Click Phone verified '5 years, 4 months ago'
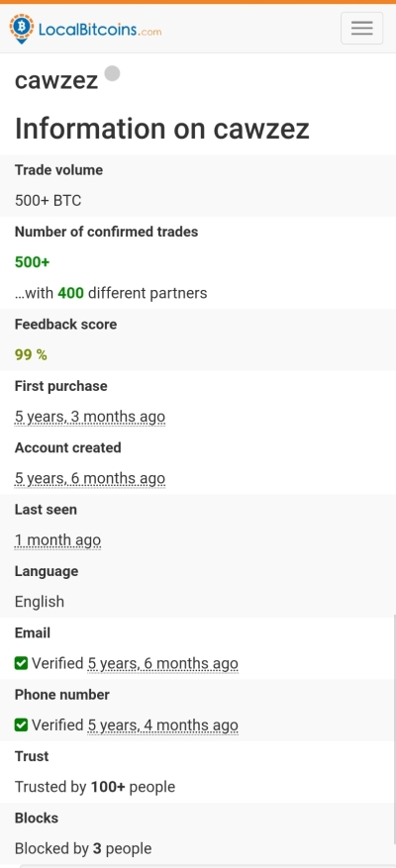The image size is (396, 868). click(162, 725)
